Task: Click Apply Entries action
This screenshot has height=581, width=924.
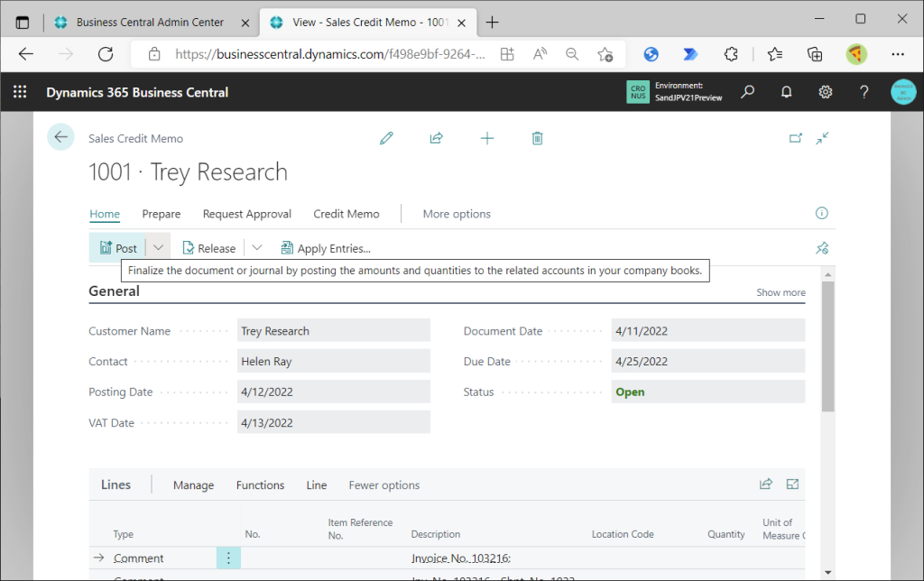Action: (x=326, y=248)
